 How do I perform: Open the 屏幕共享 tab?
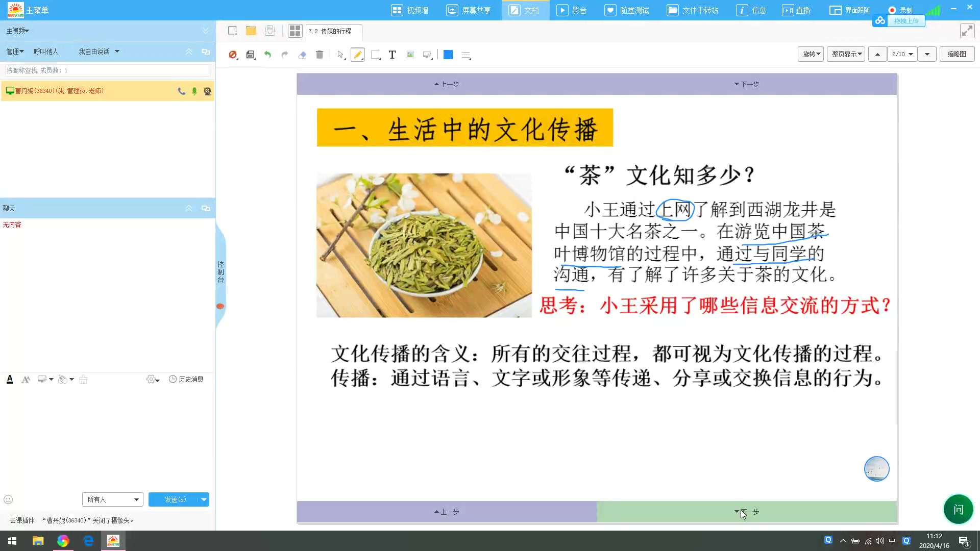tap(468, 10)
